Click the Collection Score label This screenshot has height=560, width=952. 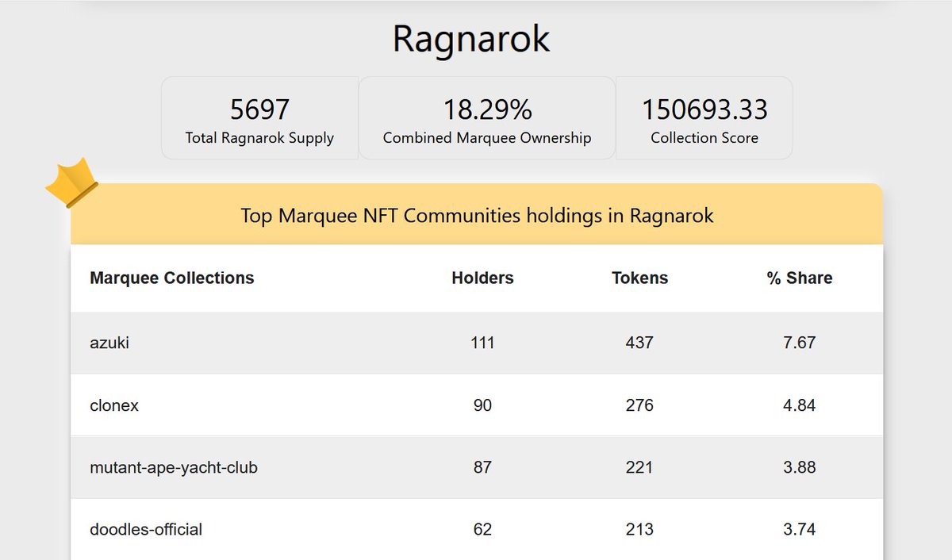704,138
